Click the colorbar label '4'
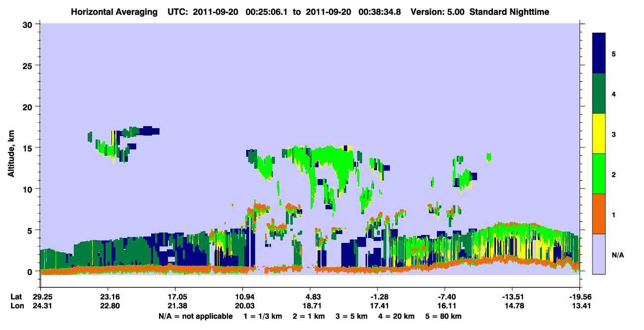This screenshot has width=644, height=330. click(x=614, y=94)
